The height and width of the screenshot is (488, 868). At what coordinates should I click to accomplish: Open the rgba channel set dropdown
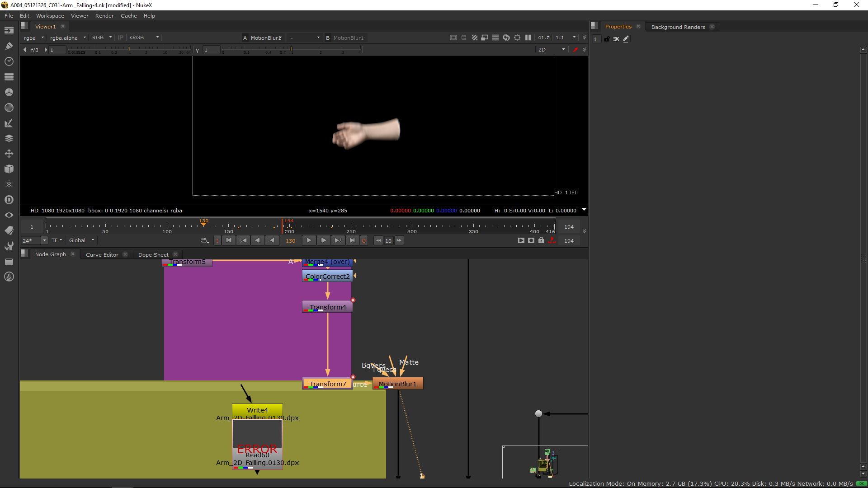[x=34, y=38]
